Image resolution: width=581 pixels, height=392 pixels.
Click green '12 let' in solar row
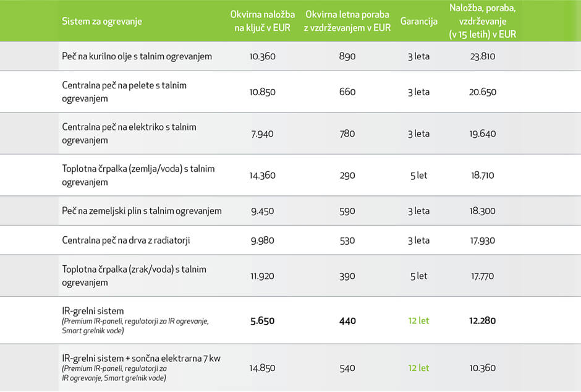click(x=418, y=368)
